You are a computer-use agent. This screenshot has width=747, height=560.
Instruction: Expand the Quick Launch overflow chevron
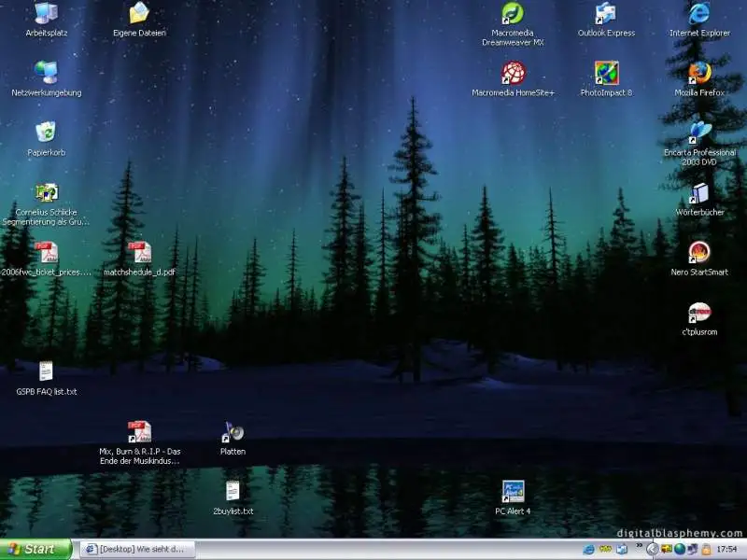click(x=640, y=543)
